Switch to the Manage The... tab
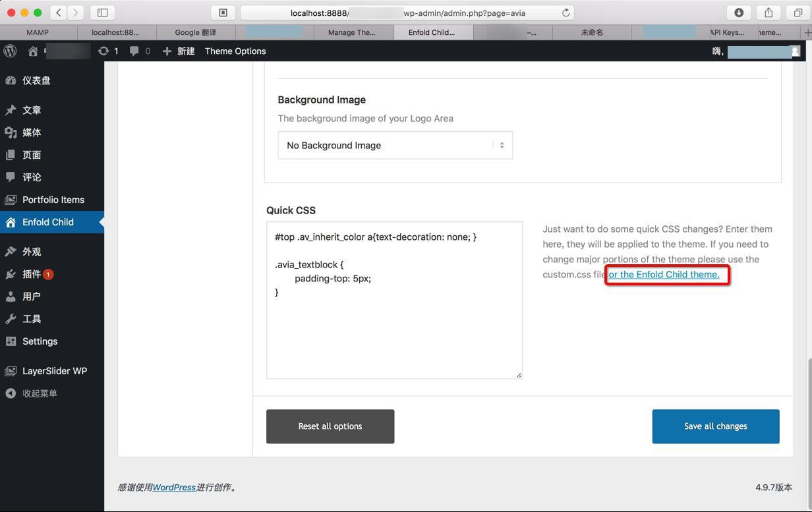This screenshot has width=812, height=512. [352, 32]
